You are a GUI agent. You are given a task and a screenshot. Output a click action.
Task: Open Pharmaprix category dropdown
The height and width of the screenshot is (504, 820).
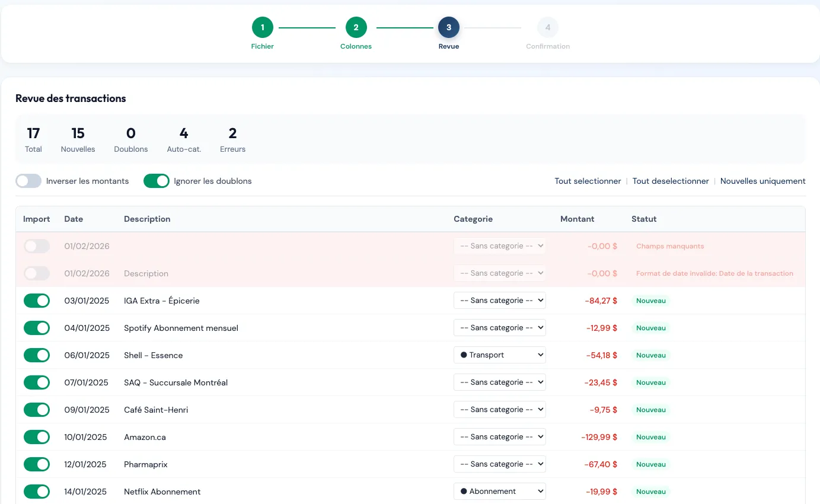[499, 464]
